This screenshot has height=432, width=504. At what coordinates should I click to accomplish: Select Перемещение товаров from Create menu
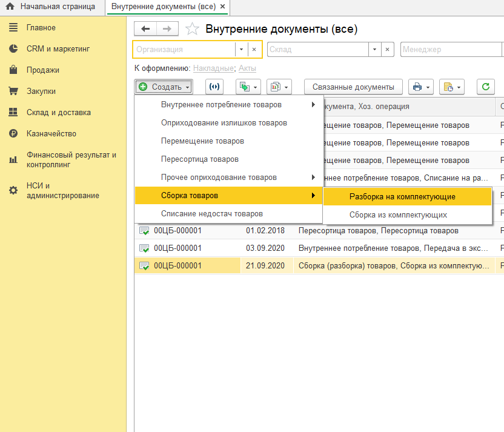202,141
